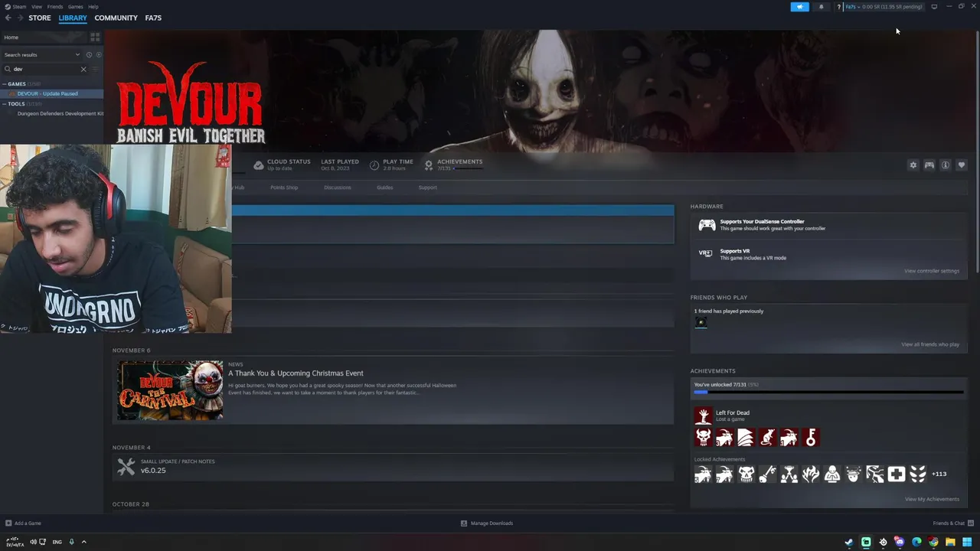This screenshot has width=980, height=551.
Task: Click unlocked demon skull achievement icon
Action: pyautogui.click(x=703, y=437)
